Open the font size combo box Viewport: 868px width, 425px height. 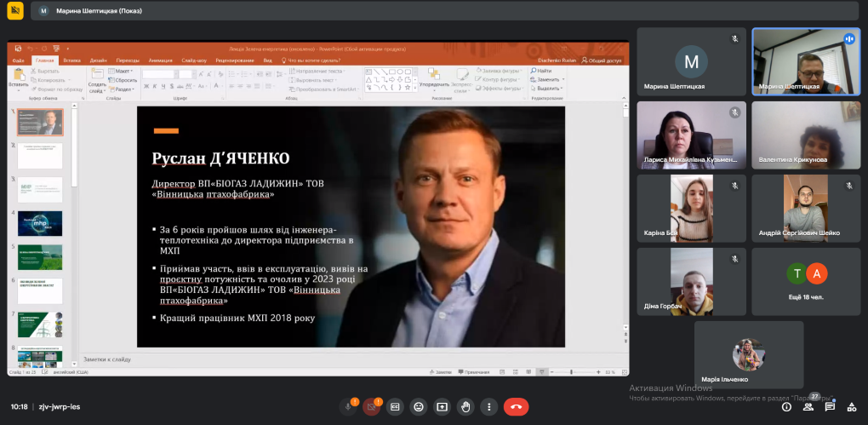tap(186, 74)
